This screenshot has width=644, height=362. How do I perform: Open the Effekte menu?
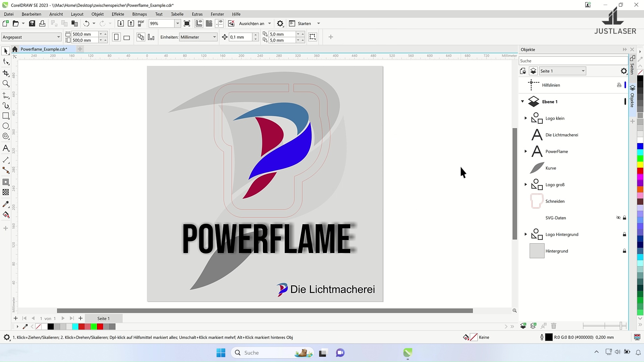point(118,14)
